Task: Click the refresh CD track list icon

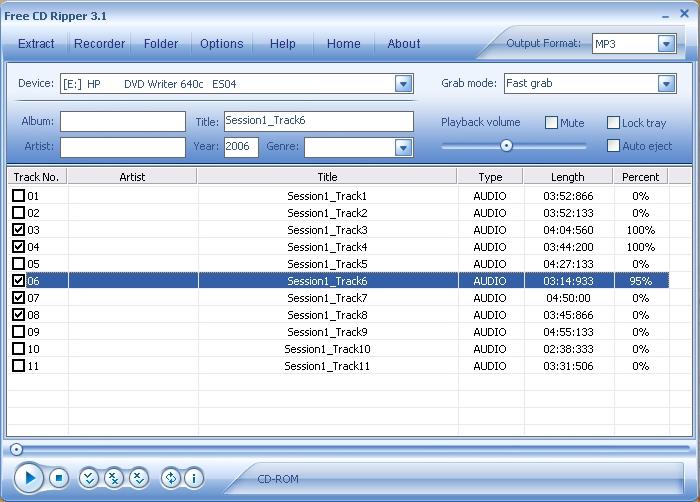Action: (170, 478)
